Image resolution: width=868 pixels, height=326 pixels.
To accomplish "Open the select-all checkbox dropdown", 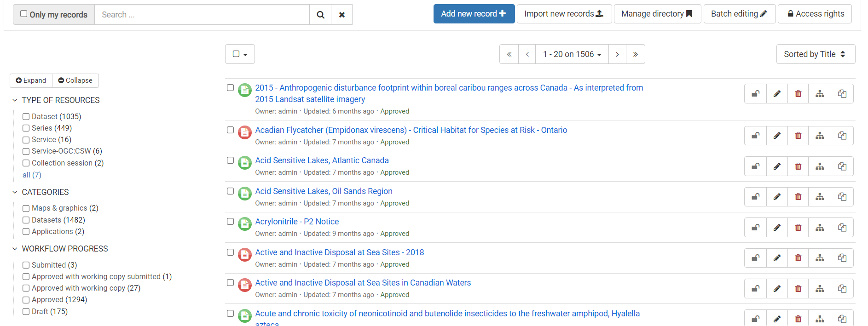I will click(240, 54).
